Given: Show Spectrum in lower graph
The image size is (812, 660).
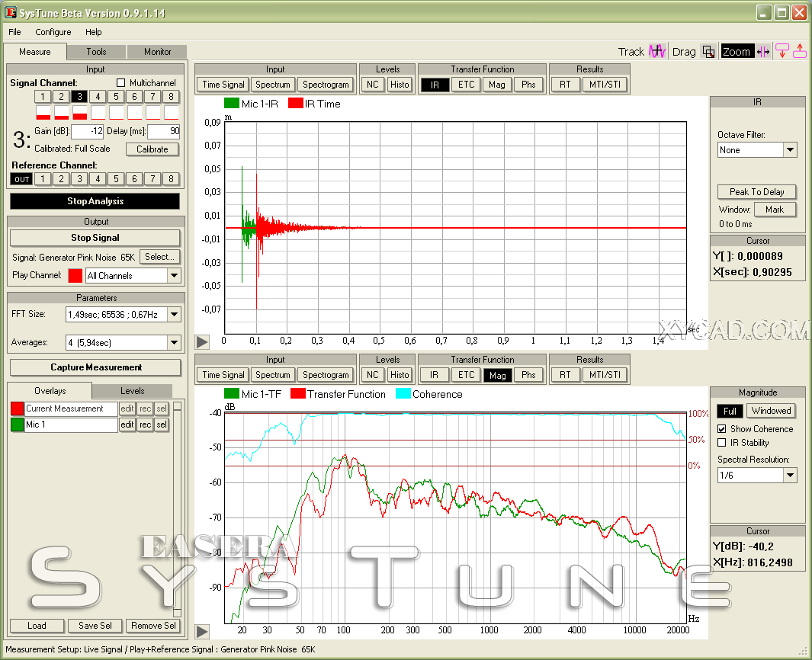Looking at the screenshot, I should [x=273, y=375].
